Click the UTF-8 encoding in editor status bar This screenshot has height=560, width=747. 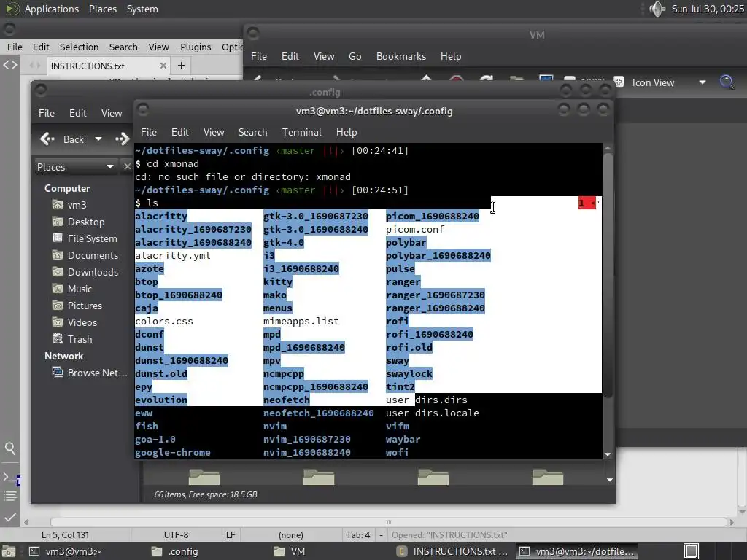pyautogui.click(x=176, y=534)
